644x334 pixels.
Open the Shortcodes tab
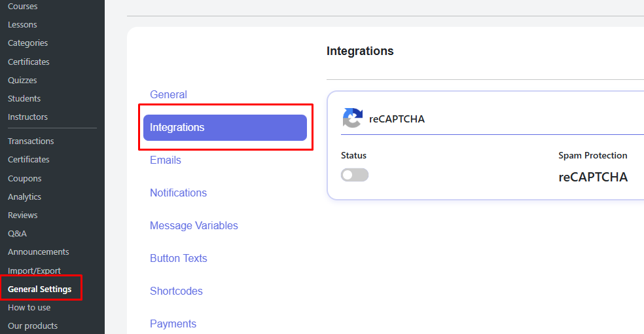click(x=176, y=291)
